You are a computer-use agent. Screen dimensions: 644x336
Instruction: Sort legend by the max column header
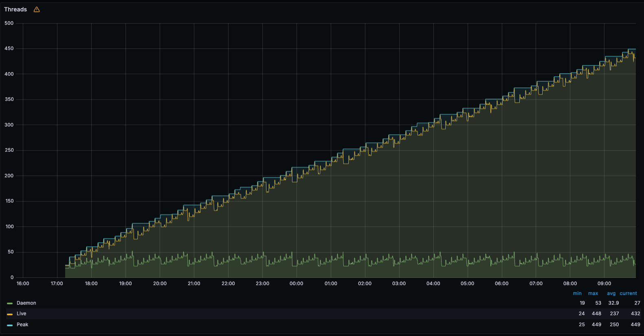[593, 293]
